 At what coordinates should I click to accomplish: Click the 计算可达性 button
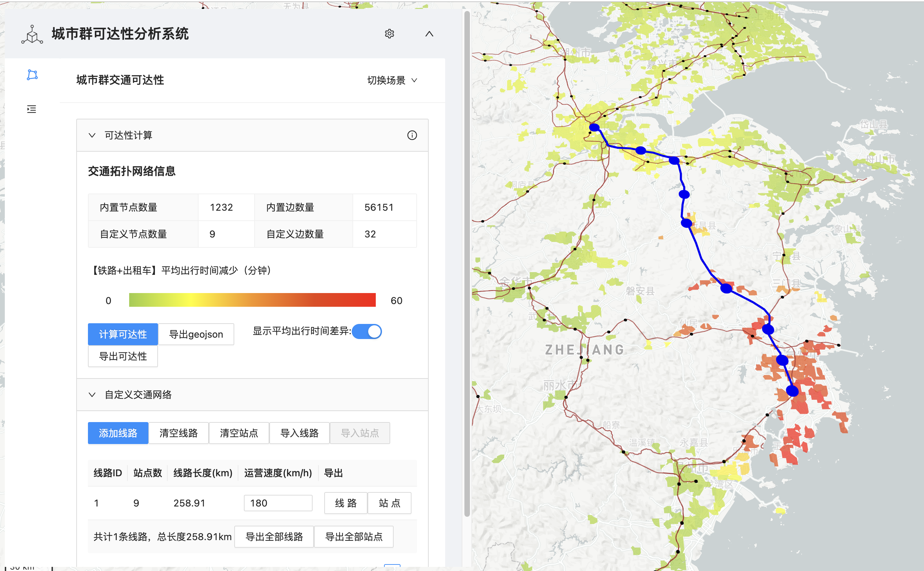point(123,334)
